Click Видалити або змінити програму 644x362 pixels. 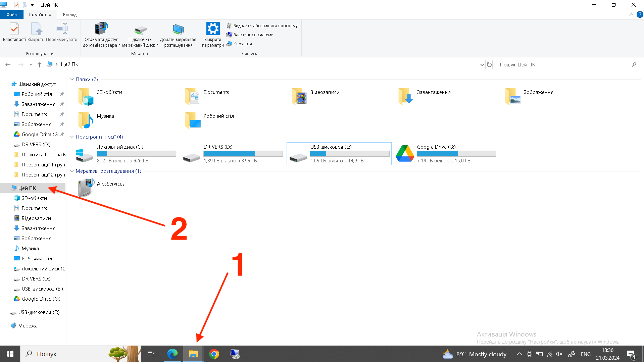[x=265, y=26]
